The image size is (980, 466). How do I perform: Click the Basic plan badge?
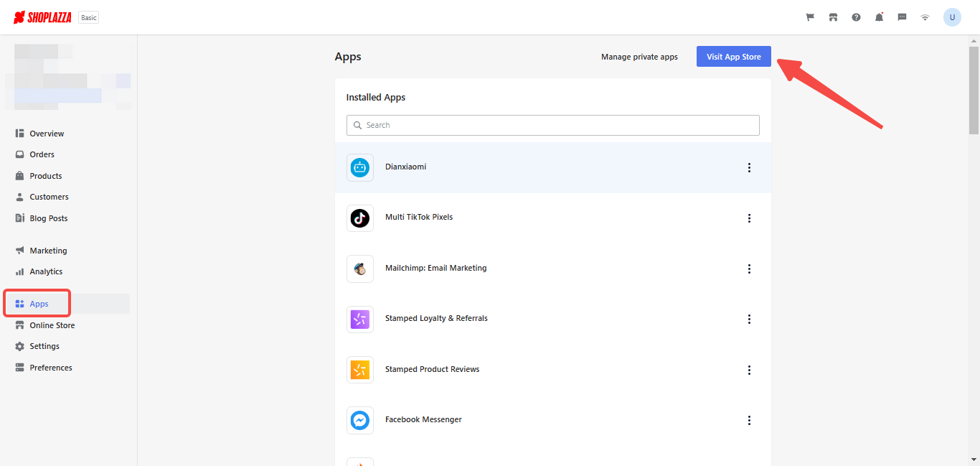(x=89, y=17)
